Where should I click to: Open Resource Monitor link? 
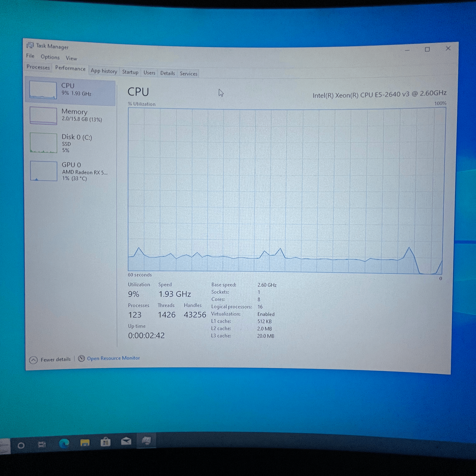pyautogui.click(x=113, y=358)
